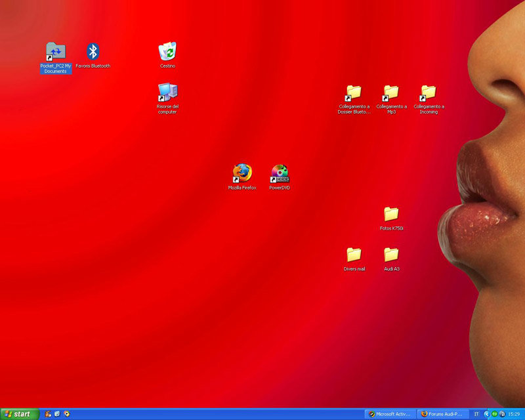525x420 pixels.
Task: Click the Start button
Action: 20,414
